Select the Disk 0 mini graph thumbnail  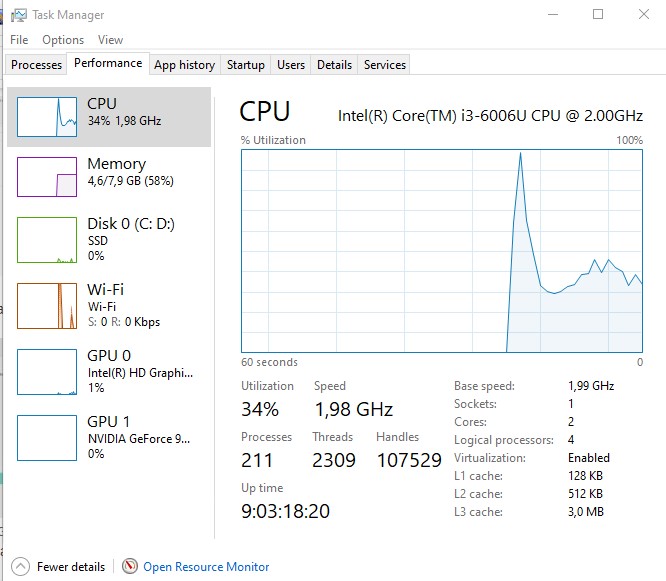47,240
